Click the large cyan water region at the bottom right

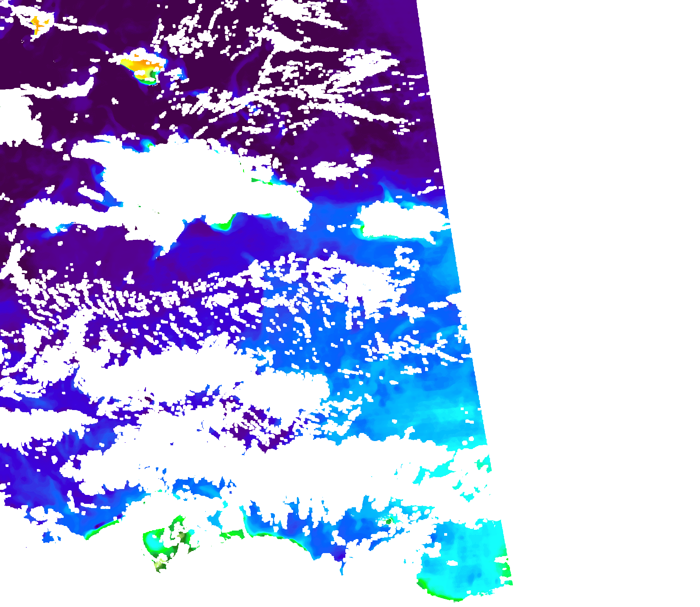(467, 556)
